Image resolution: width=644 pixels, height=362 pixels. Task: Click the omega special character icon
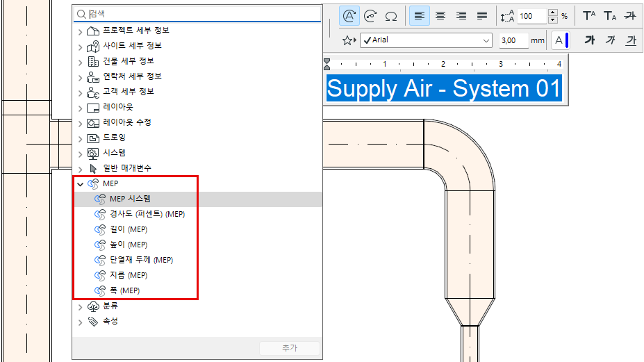tap(391, 16)
